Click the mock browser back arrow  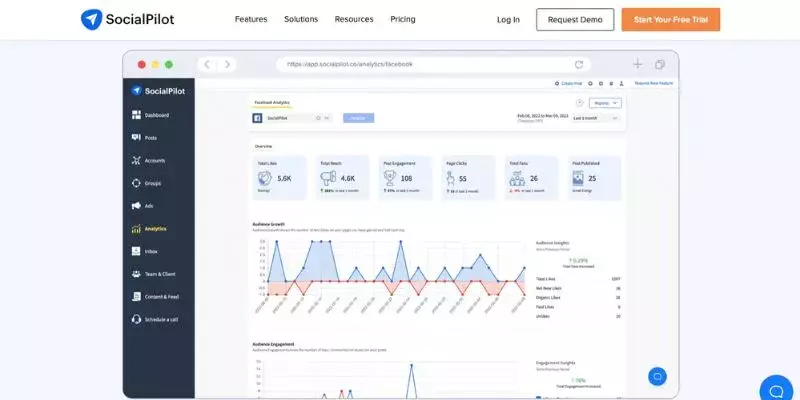click(207, 64)
